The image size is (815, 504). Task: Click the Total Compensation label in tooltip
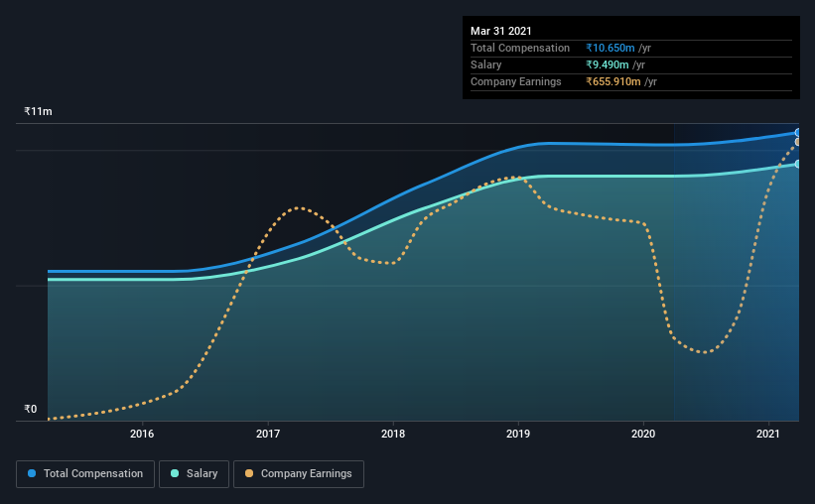[520, 48]
